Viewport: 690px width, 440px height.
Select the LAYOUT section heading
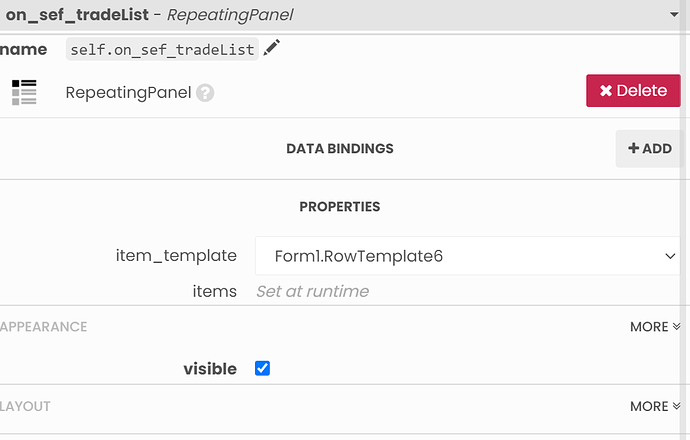point(25,407)
